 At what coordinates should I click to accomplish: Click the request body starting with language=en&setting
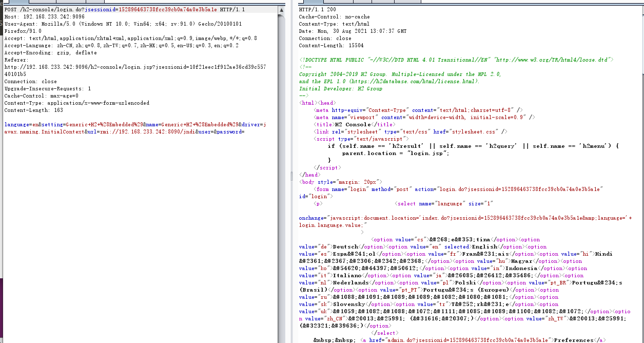click(135, 125)
